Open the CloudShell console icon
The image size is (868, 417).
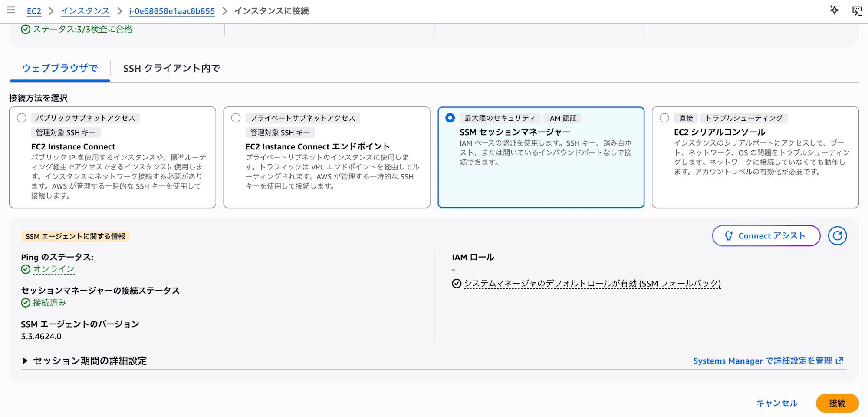click(857, 11)
